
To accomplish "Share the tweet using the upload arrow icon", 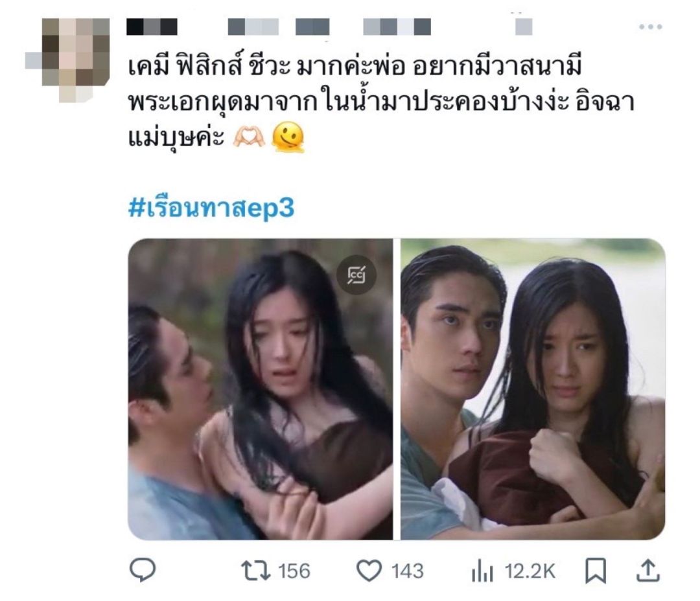I will tap(647, 570).
